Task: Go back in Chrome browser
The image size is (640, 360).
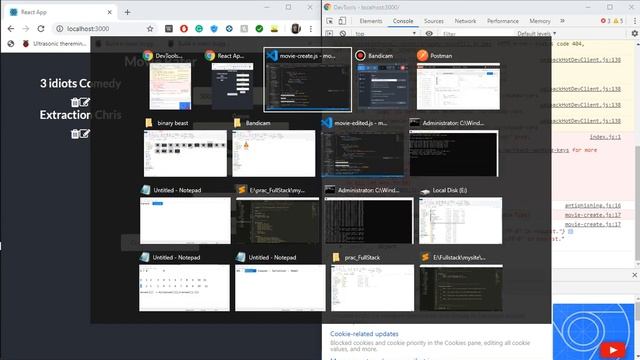Action: coord(11,29)
